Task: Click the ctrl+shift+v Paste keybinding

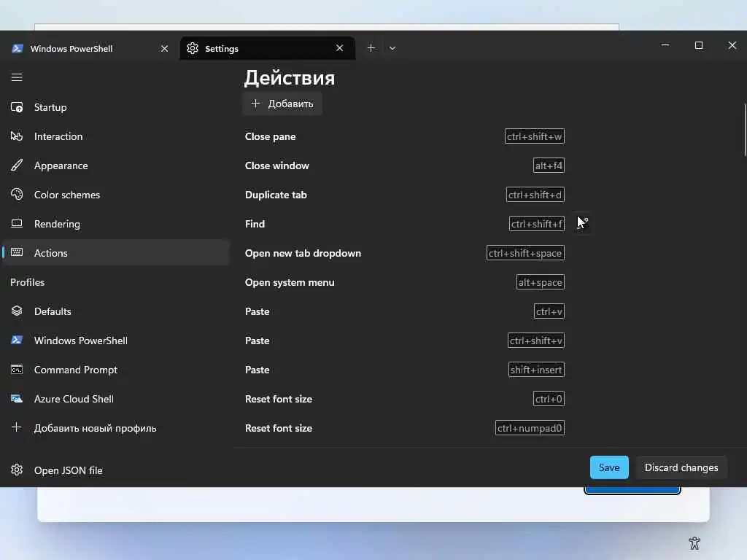Action: click(x=536, y=340)
